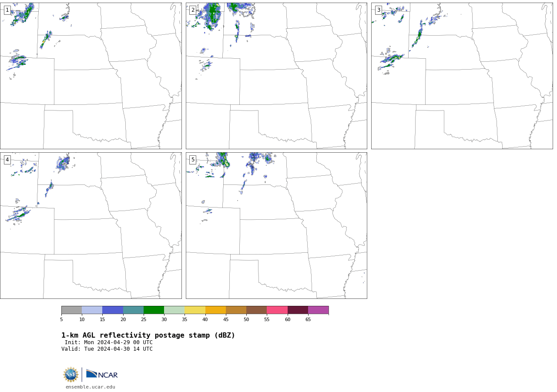Open the ensemble.ucar.edu link
Image resolution: width=557 pixels, height=392 pixels.
pyautogui.click(x=91, y=387)
